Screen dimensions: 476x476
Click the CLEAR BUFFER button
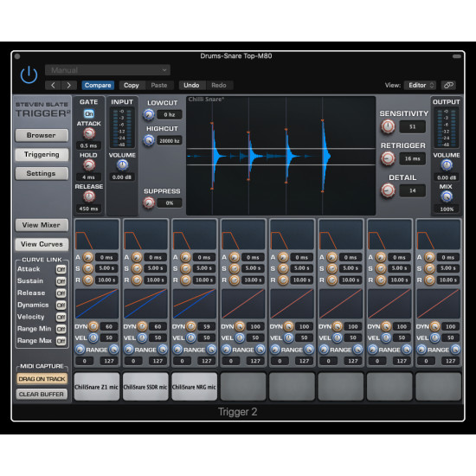42,394
